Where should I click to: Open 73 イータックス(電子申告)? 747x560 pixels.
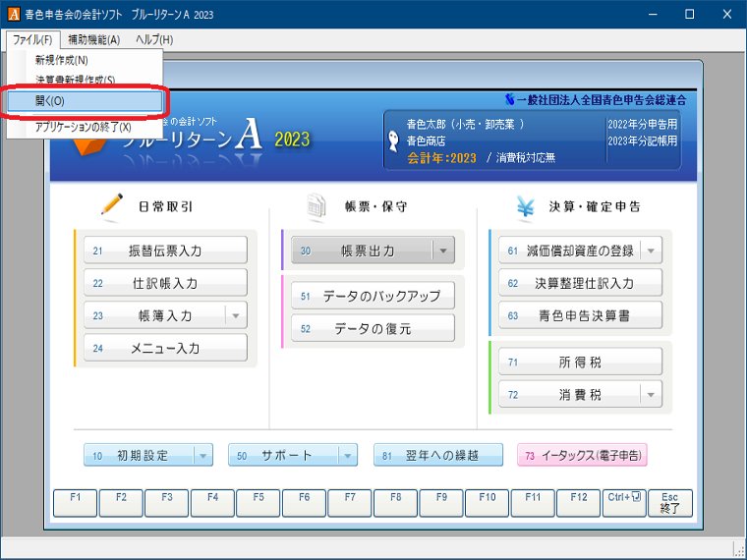[x=582, y=455]
